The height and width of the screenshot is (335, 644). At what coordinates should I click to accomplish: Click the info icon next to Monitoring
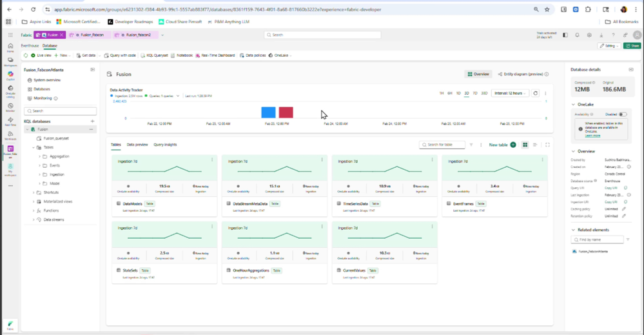coord(55,98)
